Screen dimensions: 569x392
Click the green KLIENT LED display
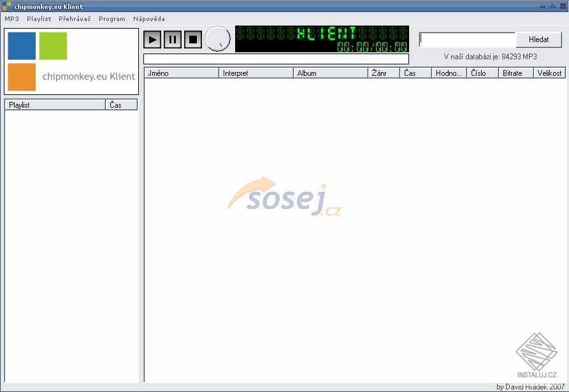click(322, 39)
